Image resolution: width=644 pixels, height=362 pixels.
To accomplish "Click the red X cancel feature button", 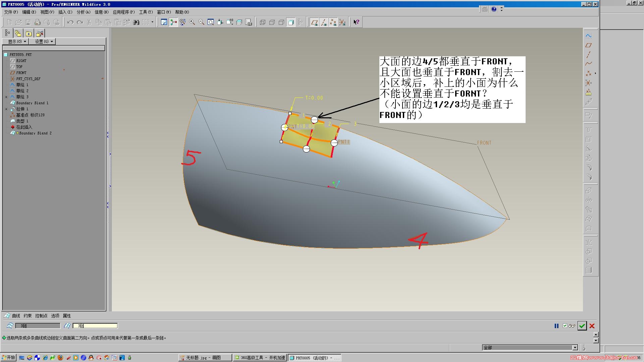I will click(592, 326).
